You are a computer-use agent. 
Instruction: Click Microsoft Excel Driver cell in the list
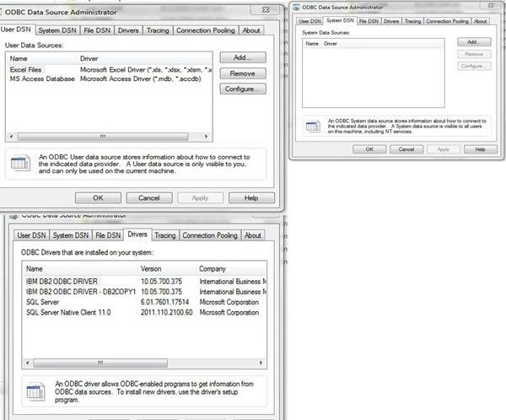click(146, 70)
